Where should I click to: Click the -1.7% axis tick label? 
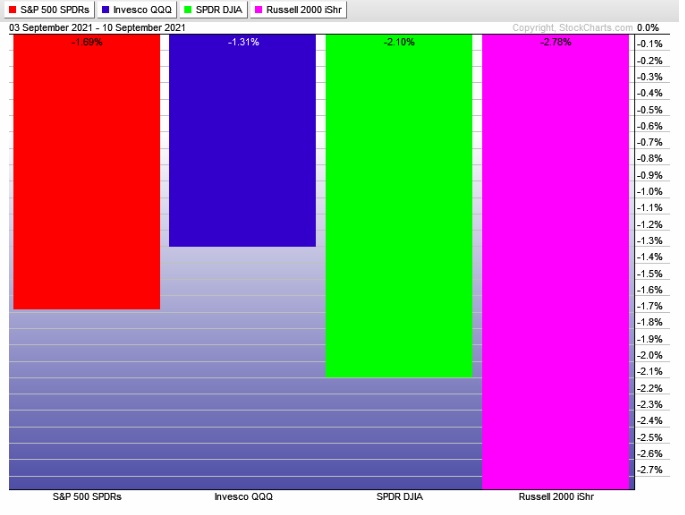tap(650, 306)
